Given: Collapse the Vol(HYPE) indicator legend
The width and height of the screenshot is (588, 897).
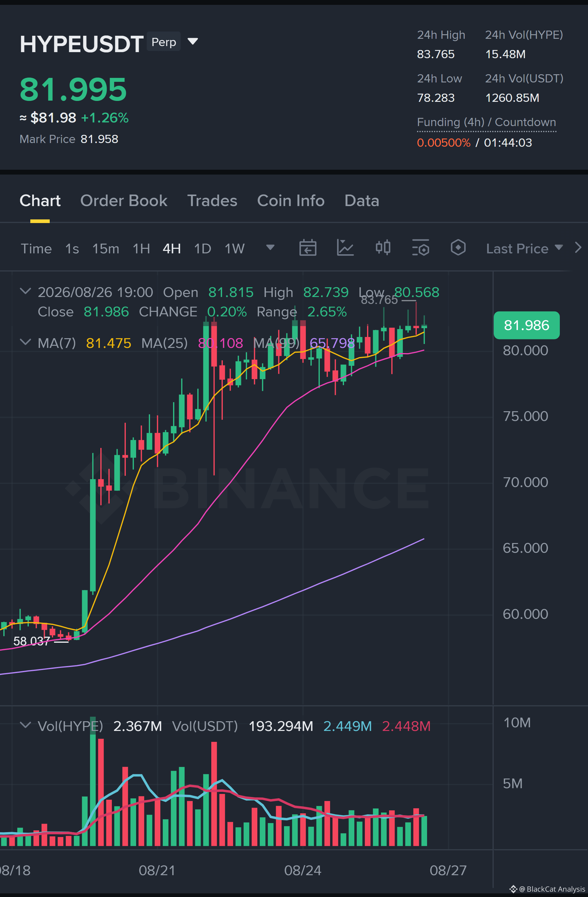Looking at the screenshot, I should click(x=25, y=725).
